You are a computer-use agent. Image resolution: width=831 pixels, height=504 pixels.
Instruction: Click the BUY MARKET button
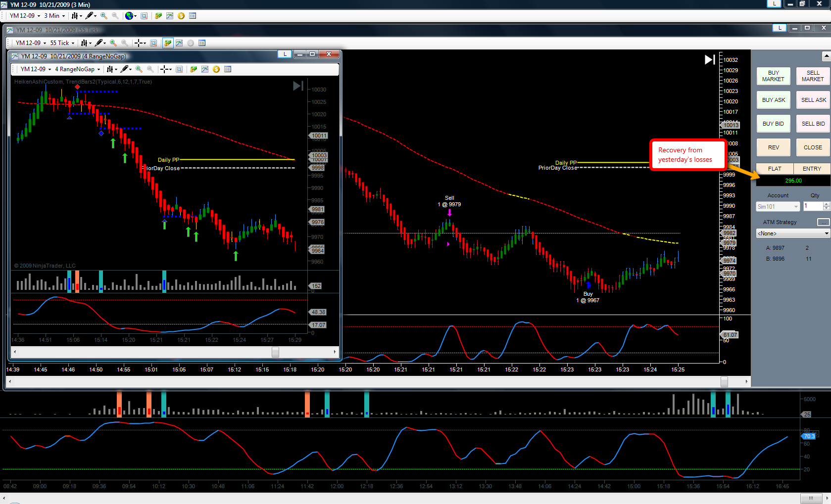pos(773,76)
